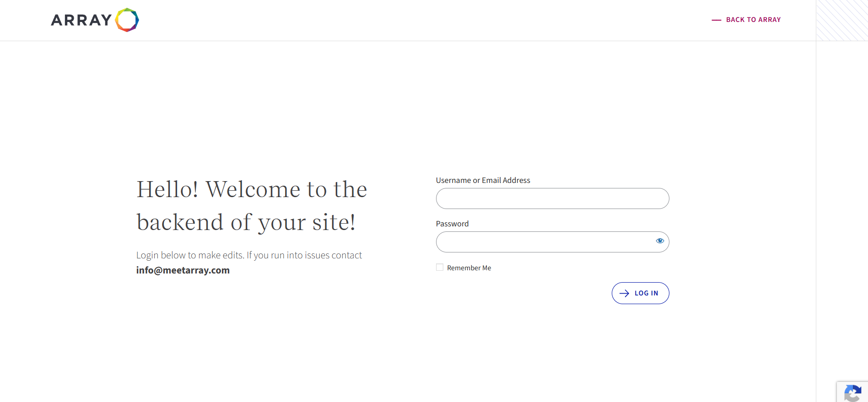Image resolution: width=868 pixels, height=402 pixels.
Task: Click the backend of your site! heading line
Action: 246,223
